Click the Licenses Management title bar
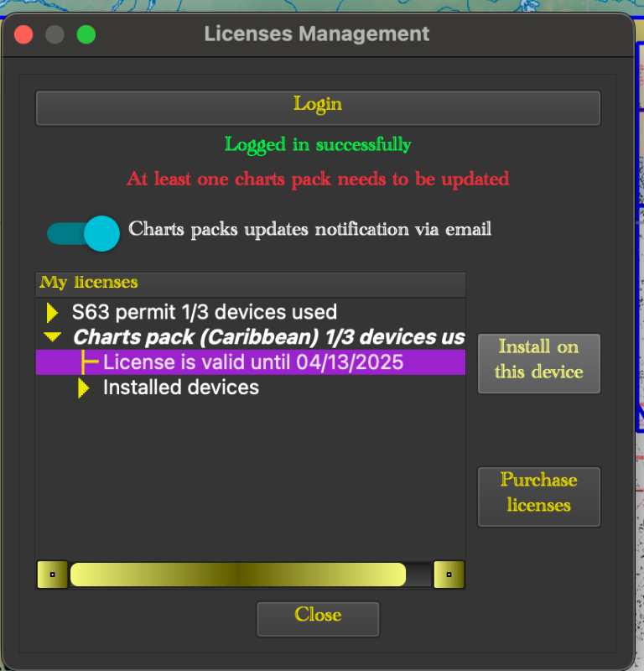The image size is (644, 671). (317, 34)
